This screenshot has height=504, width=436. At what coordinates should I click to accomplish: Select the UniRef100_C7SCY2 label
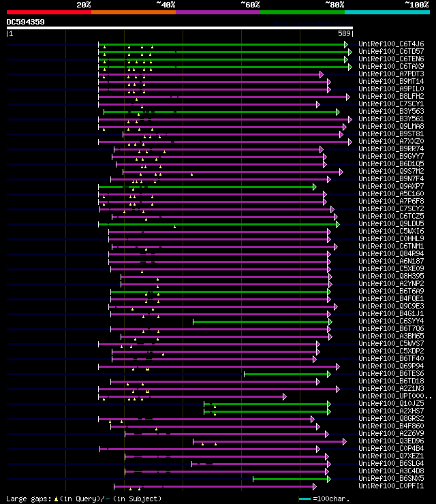(391, 208)
